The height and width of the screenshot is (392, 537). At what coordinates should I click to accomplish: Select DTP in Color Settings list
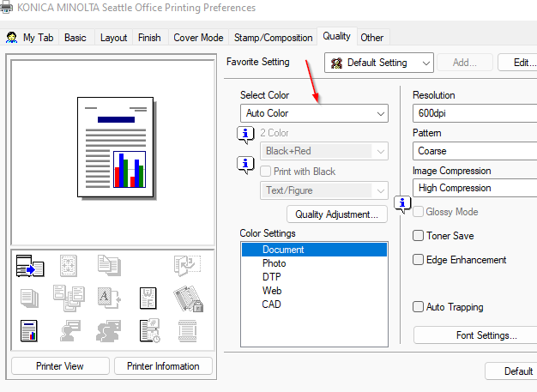point(314,277)
